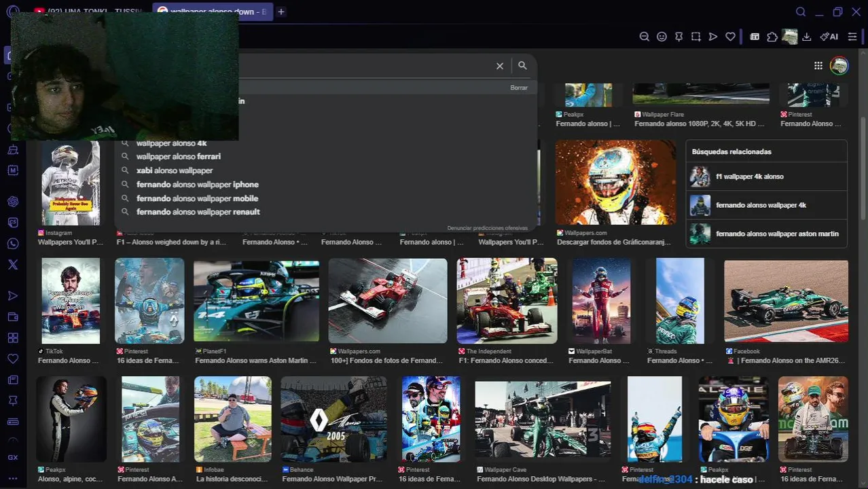
Task: Clear the search box with X icon
Action: [x=500, y=66]
